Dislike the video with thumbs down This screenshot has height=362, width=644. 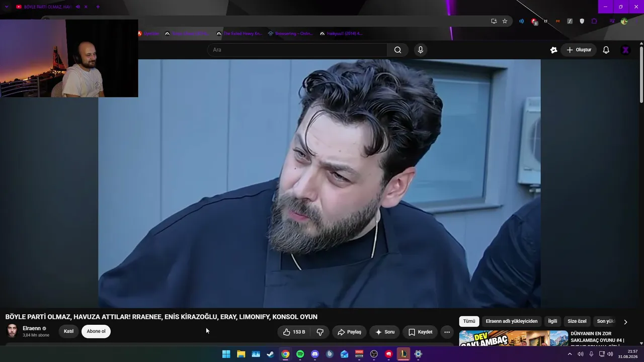tap(319, 332)
